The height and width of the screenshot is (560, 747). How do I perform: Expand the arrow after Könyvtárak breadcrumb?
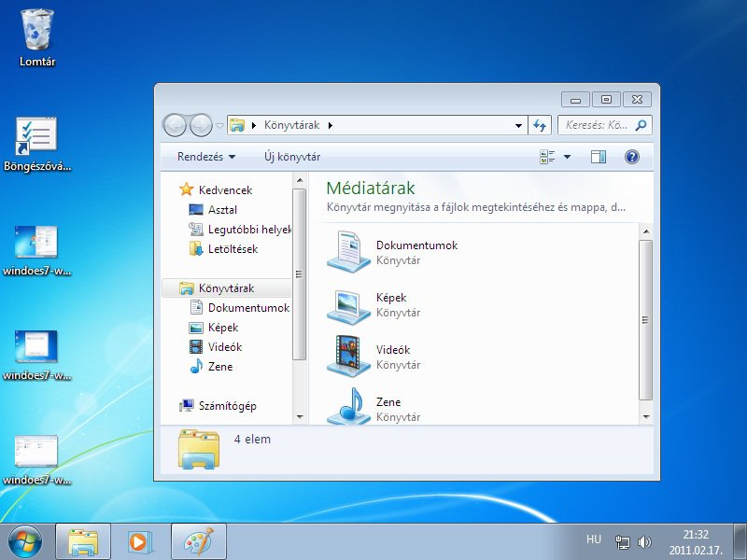tap(331, 125)
